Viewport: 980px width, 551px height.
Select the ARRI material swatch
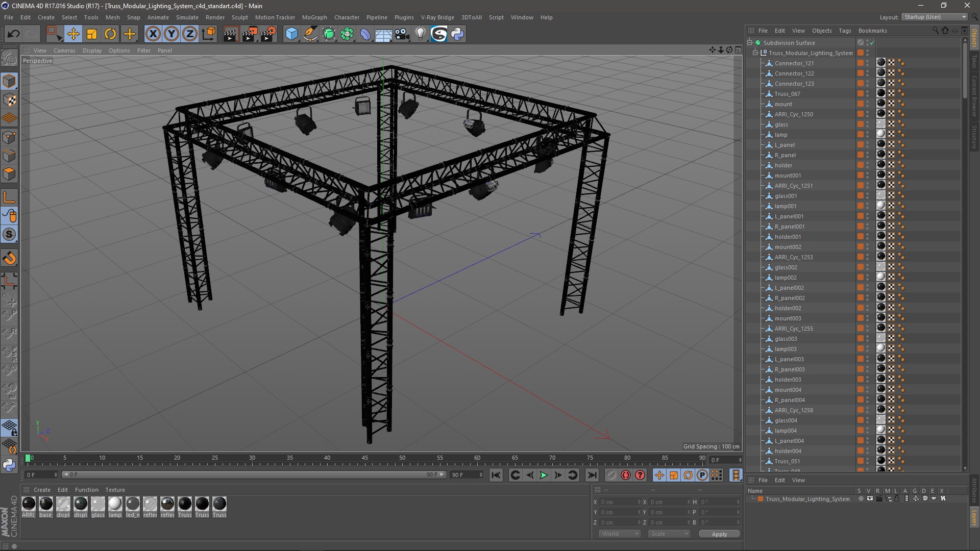29,504
